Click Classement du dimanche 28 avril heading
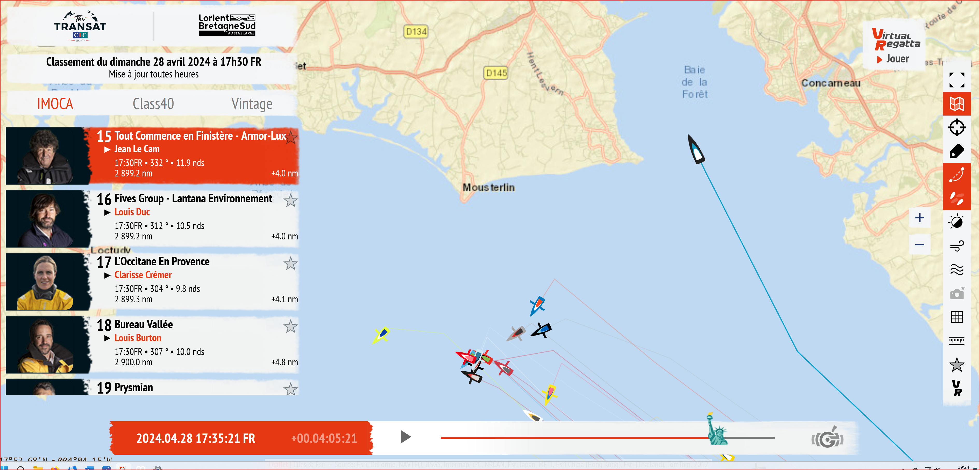980x470 pixels. pos(154,62)
